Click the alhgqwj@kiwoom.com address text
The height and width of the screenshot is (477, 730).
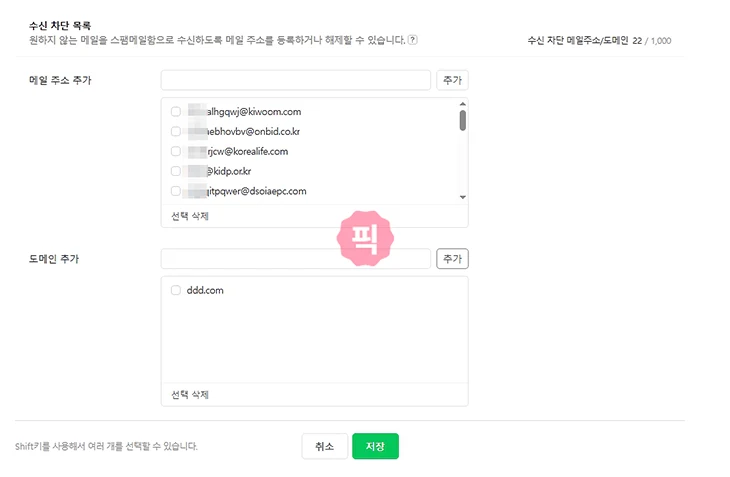coord(254,112)
